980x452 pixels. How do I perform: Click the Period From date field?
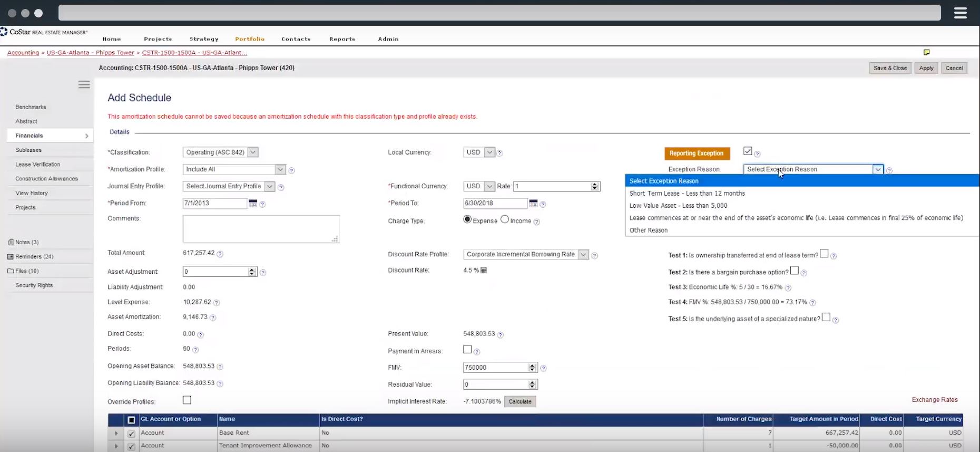pos(215,203)
